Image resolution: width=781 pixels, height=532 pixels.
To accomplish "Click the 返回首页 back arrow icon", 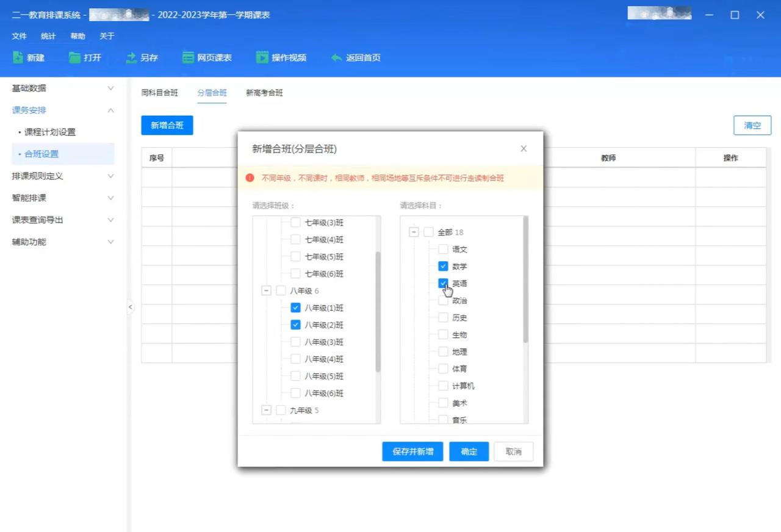I will click(x=336, y=57).
